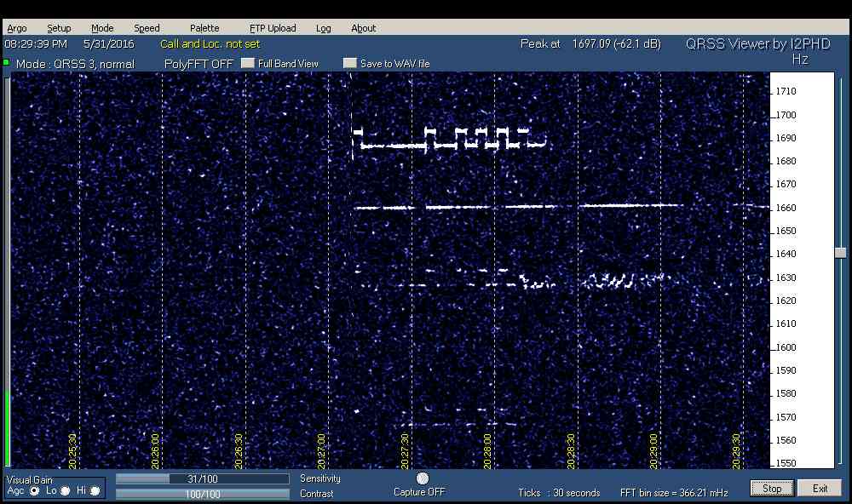Image resolution: width=852 pixels, height=504 pixels.
Task: Click the 1660 Hz scale label
Action: 786,208
